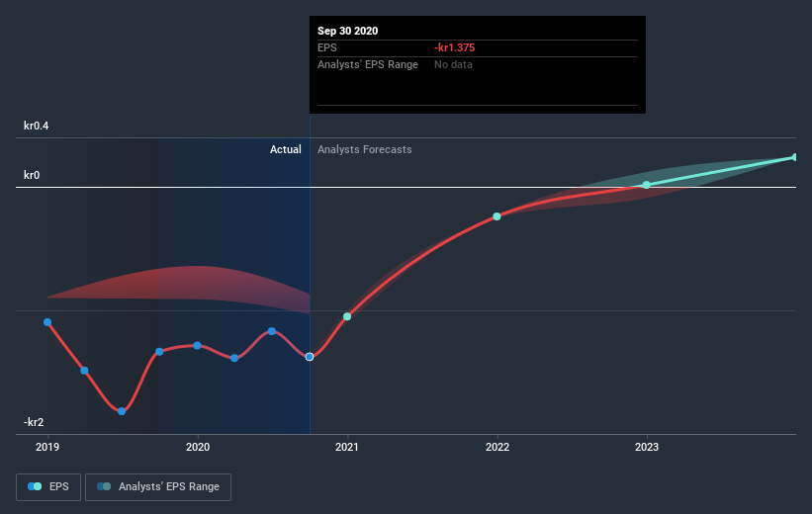Viewport: 812px width, 514px height.
Task: Select the forecast data point at 2023
Action: point(646,185)
